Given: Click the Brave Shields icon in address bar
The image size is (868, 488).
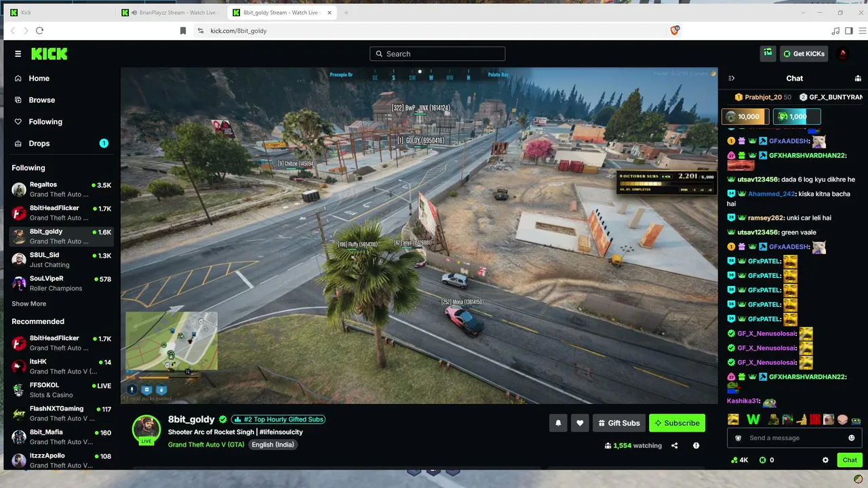Looking at the screenshot, I should tap(675, 30).
